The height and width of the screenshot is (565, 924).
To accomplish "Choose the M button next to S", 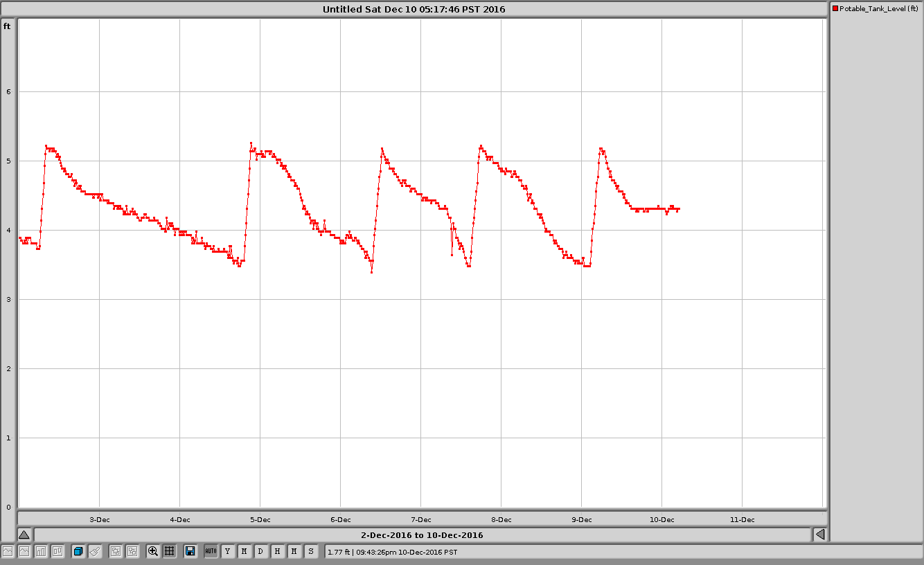I will point(294,551).
